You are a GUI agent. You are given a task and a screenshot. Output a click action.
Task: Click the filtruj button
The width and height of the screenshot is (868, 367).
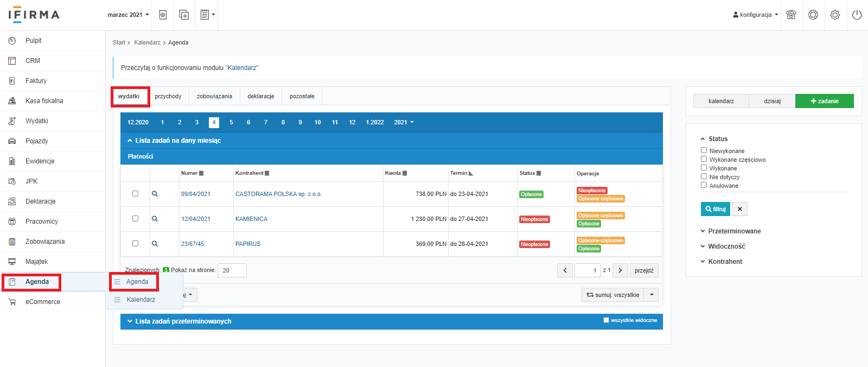tap(716, 209)
